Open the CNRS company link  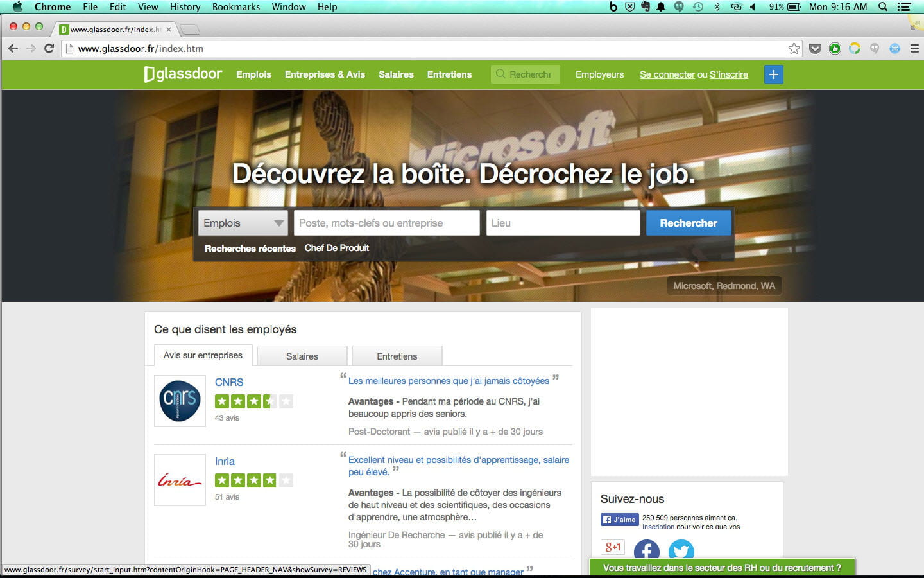click(x=229, y=382)
